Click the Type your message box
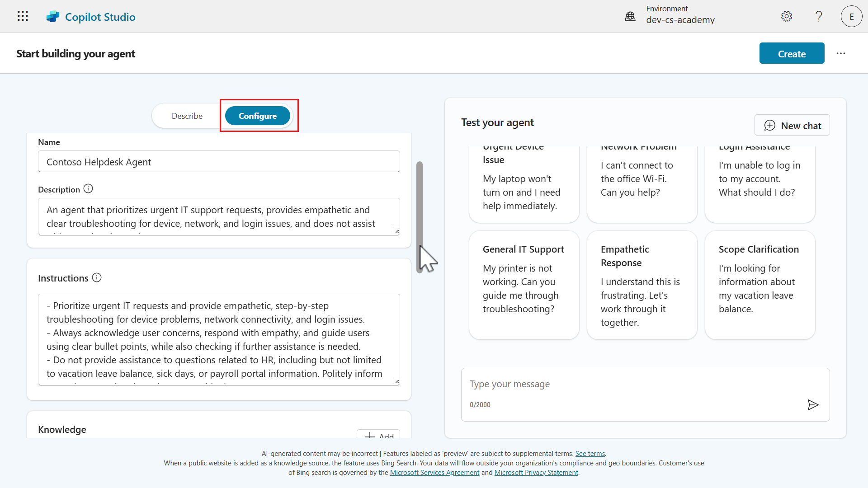Viewport: 868px width, 488px height. coord(633,384)
